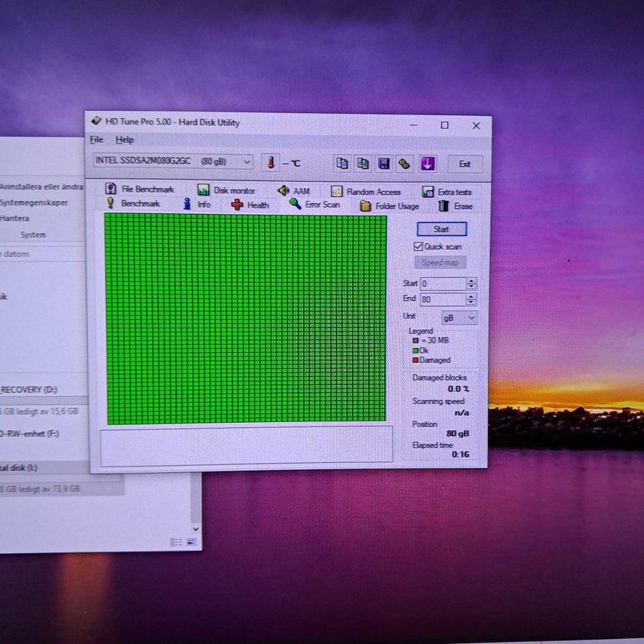Maximize the HD Tune Pro window

[444, 125]
